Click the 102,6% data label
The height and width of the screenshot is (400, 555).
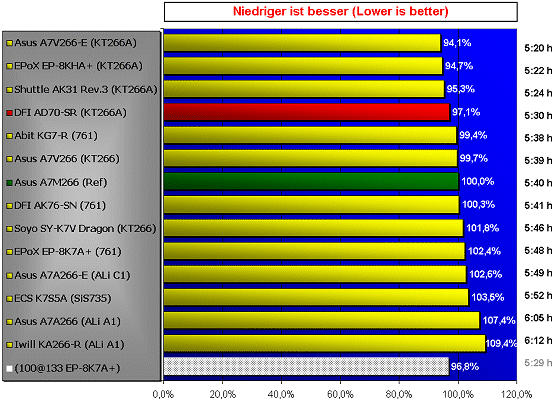click(x=486, y=274)
